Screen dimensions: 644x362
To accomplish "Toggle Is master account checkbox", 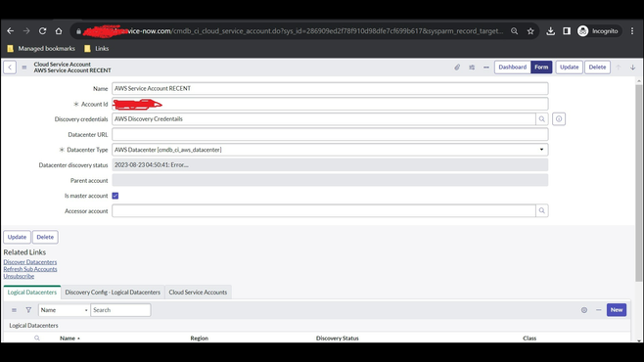I will point(115,196).
